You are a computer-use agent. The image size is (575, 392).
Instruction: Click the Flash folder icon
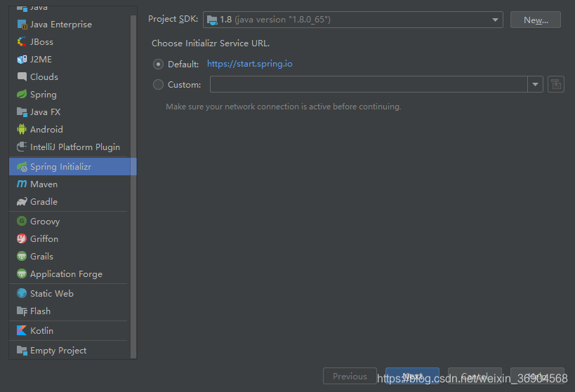click(x=22, y=311)
